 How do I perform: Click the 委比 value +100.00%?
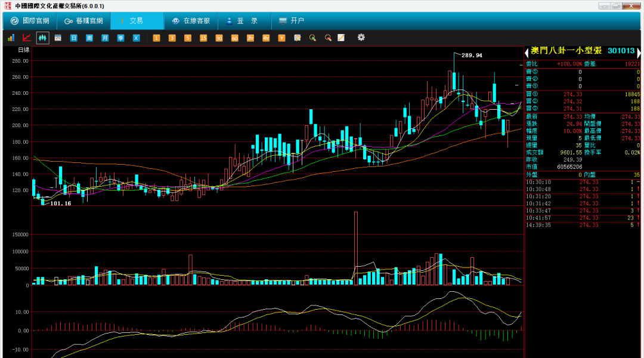569,64
